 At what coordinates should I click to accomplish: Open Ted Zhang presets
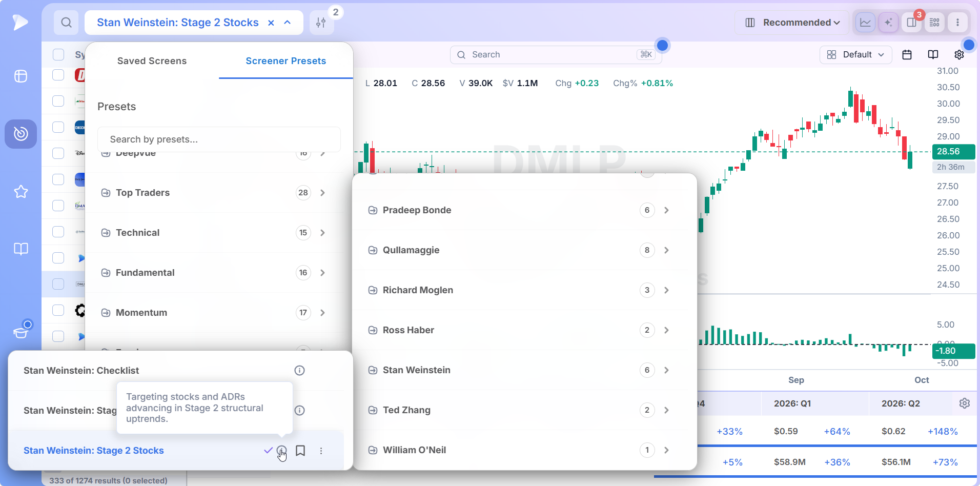click(x=521, y=410)
